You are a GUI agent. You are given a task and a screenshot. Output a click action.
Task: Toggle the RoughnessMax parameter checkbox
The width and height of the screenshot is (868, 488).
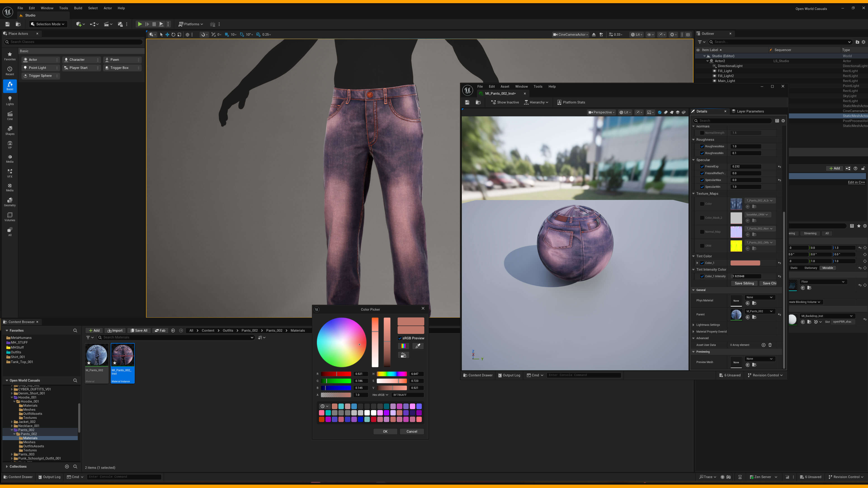[702, 146]
